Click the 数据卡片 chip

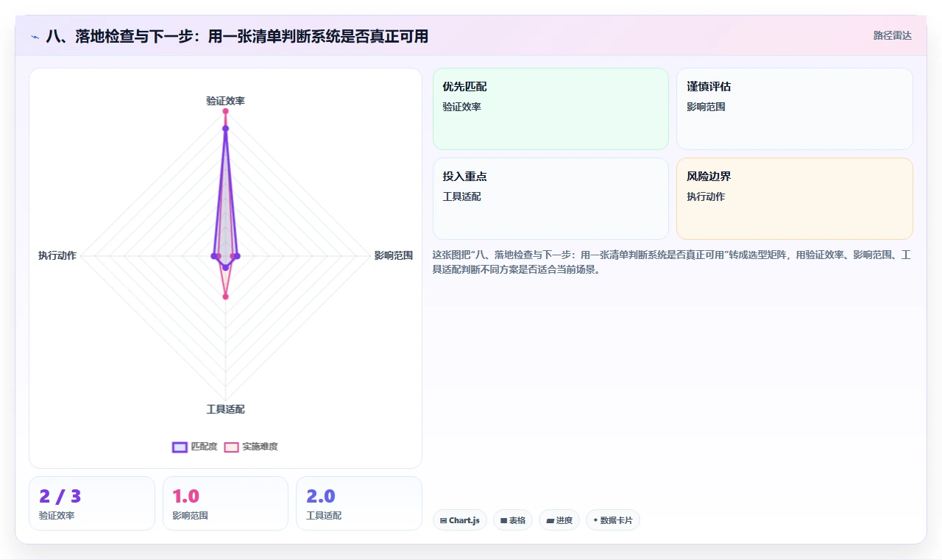pyautogui.click(x=613, y=520)
